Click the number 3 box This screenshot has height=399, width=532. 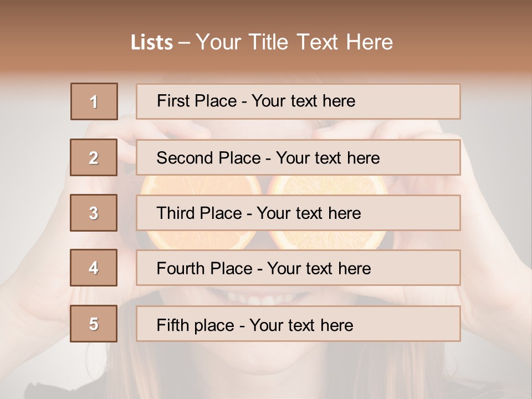click(x=94, y=213)
